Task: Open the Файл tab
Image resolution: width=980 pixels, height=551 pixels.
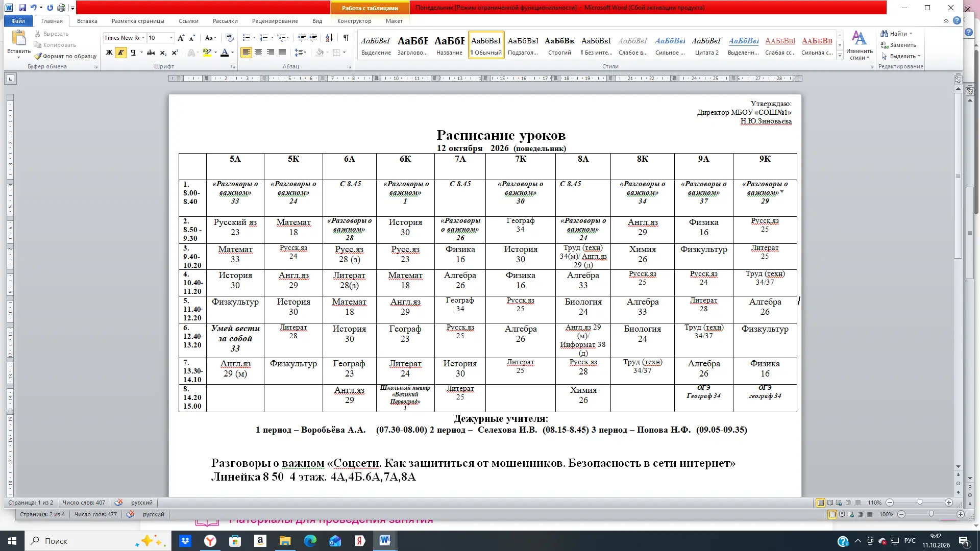Action: pos(18,21)
